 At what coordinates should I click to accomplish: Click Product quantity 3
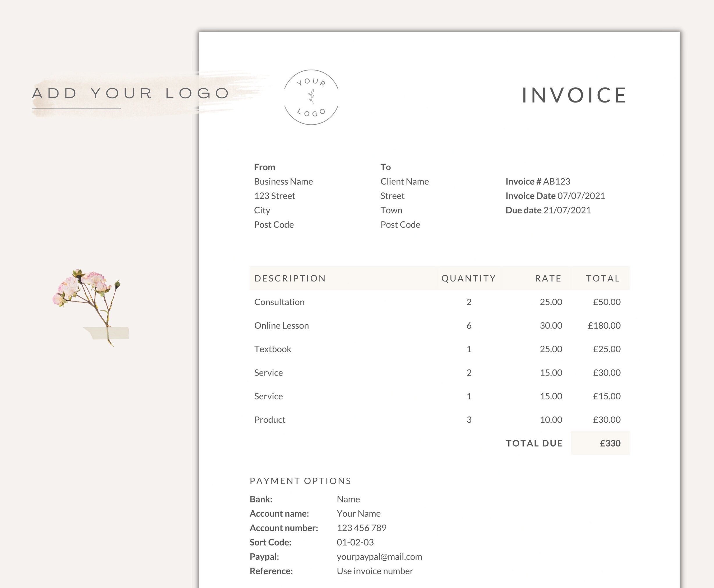pyautogui.click(x=469, y=420)
